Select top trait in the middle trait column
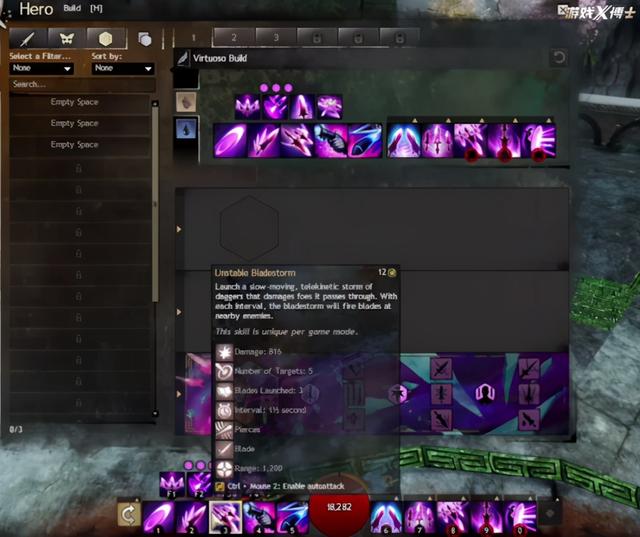Screen dimensions: 640x537 tap(441, 368)
